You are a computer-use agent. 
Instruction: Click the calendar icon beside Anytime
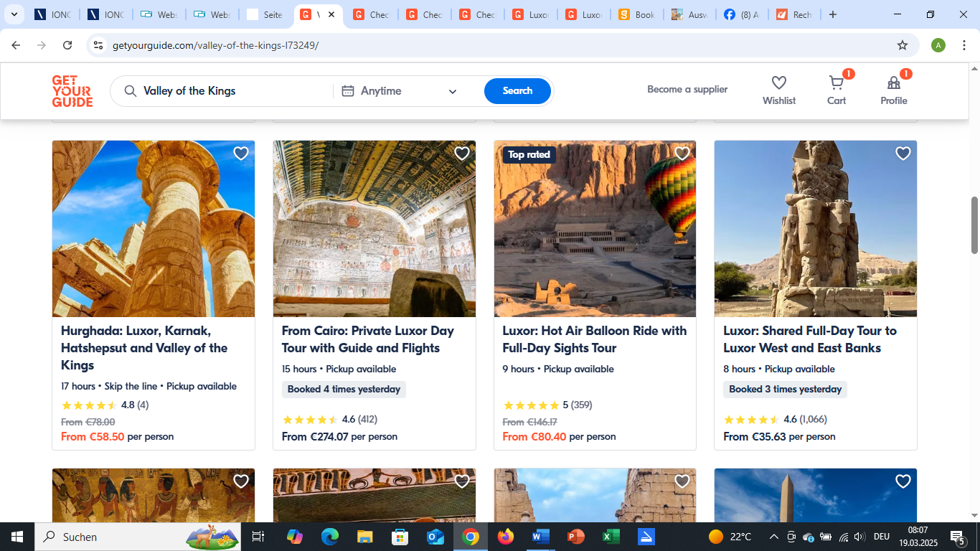(348, 91)
